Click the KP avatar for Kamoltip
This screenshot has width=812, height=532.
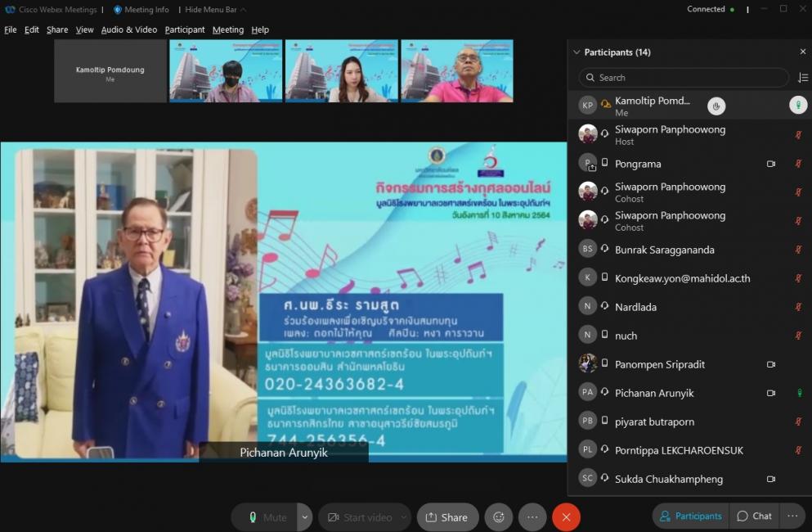(587, 106)
